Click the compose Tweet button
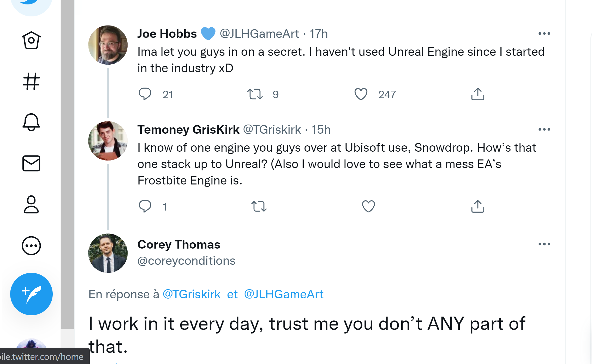The height and width of the screenshot is (364, 592). 31,294
